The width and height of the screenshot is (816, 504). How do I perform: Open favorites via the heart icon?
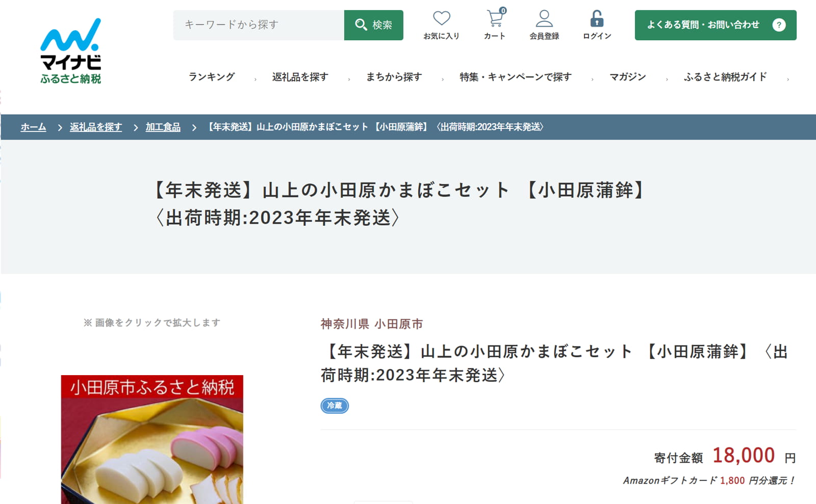pos(441,19)
